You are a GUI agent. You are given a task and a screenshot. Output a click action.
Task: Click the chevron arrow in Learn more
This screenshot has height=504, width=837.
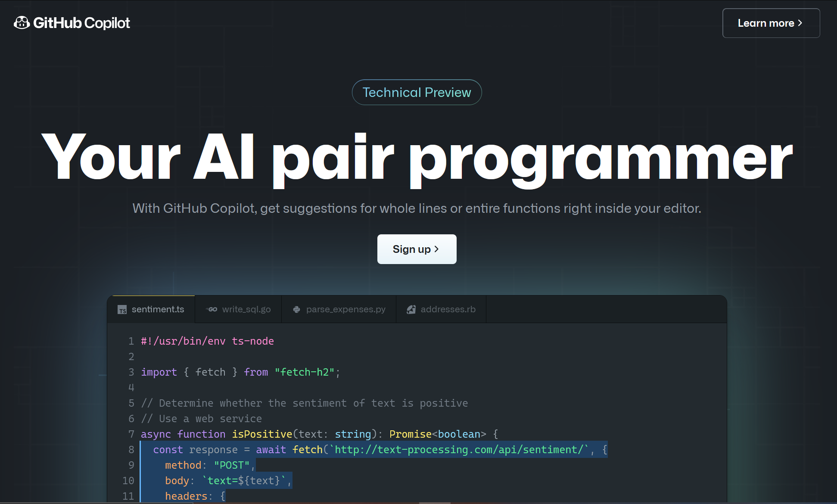(x=800, y=23)
